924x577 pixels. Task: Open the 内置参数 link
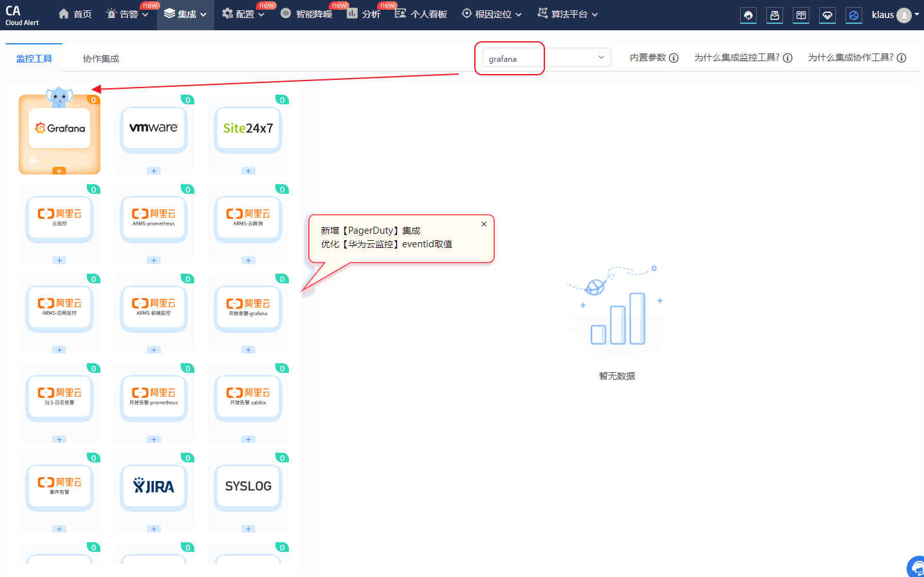pyautogui.click(x=654, y=58)
